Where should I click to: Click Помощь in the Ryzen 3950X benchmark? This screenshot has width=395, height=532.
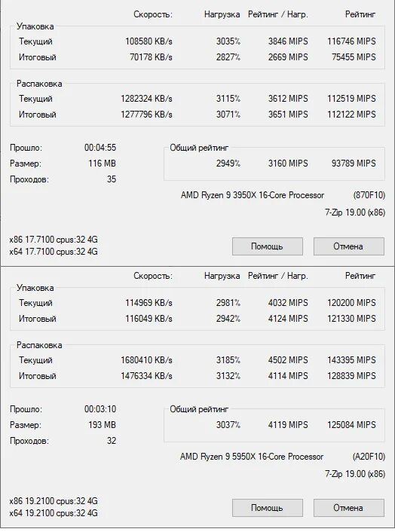coord(268,246)
